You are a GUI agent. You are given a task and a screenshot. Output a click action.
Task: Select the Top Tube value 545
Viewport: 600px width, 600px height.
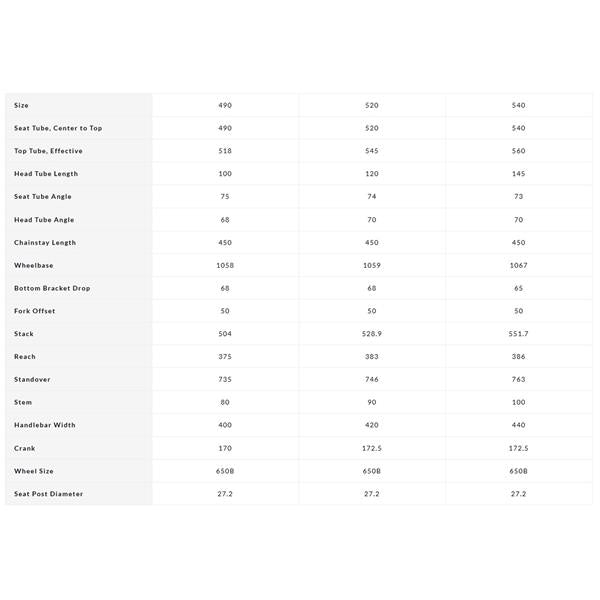click(x=372, y=151)
